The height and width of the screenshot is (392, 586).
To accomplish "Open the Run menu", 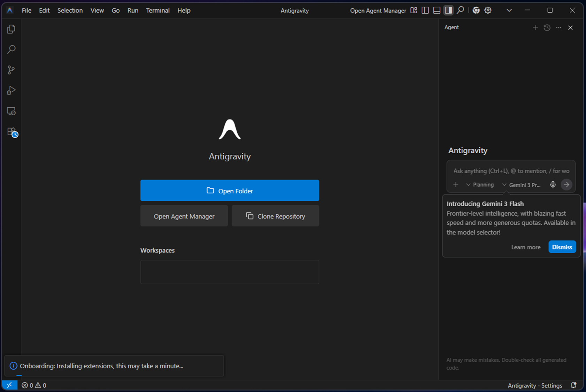I will tap(133, 10).
